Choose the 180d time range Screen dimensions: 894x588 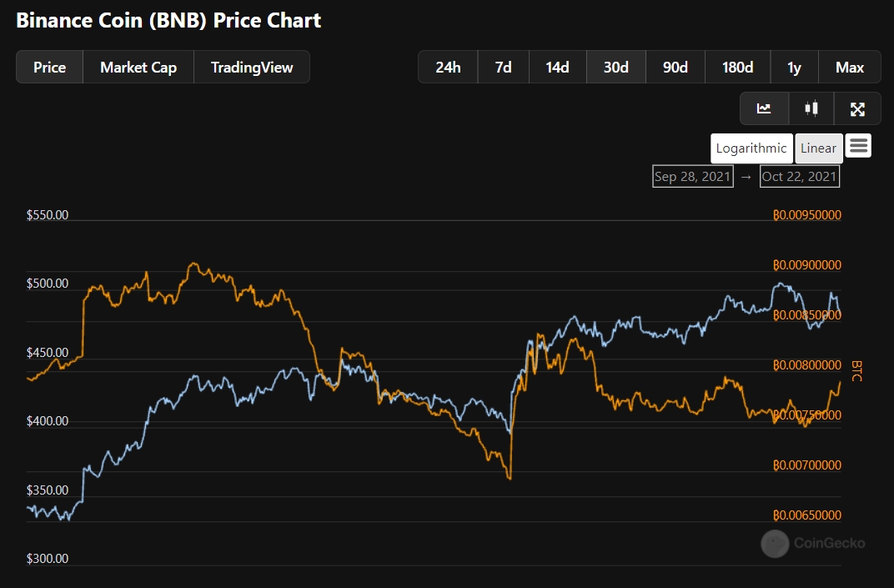[738, 68]
